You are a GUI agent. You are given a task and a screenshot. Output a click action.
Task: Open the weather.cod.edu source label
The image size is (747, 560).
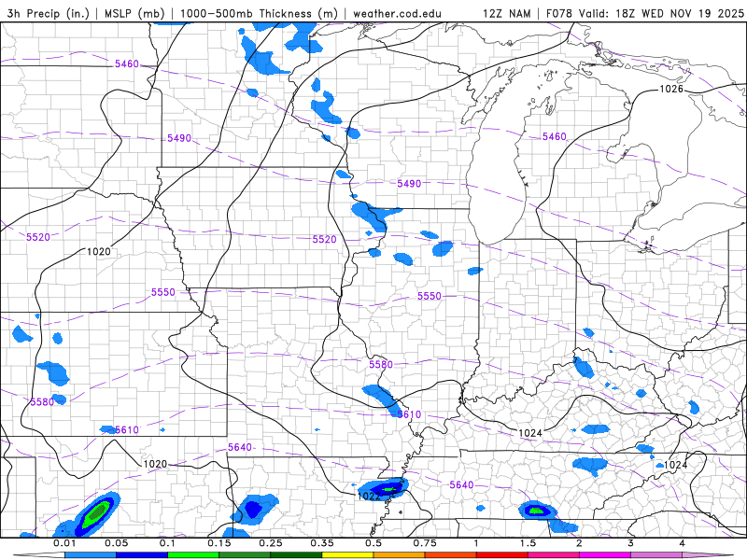click(x=397, y=13)
